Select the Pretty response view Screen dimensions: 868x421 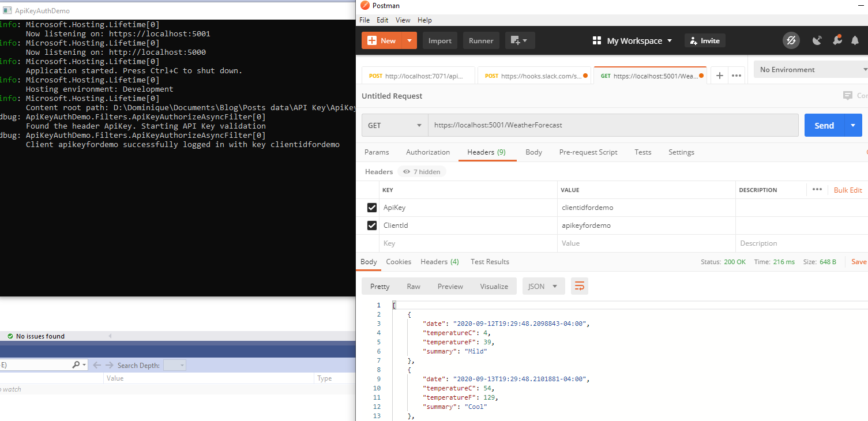click(x=379, y=286)
